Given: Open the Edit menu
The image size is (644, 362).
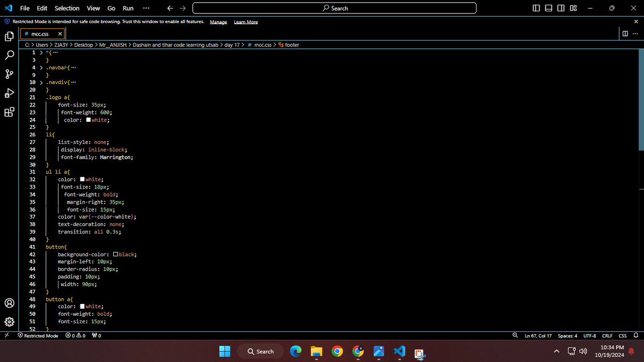Looking at the screenshot, I should [x=42, y=8].
